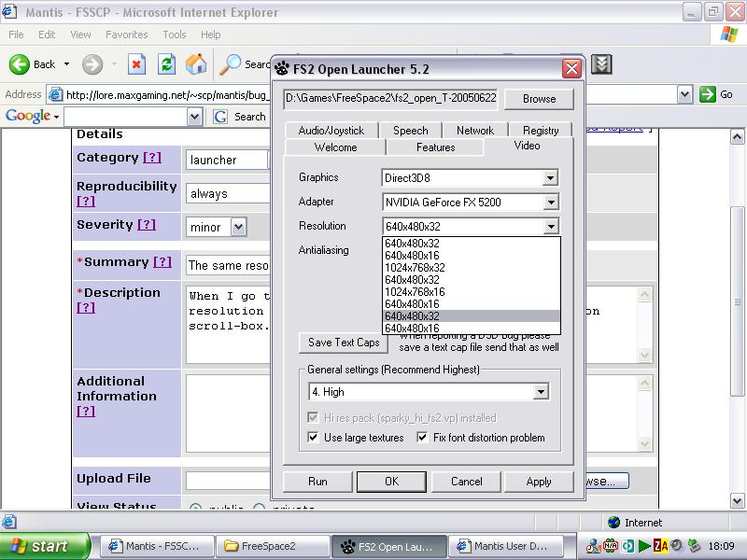Viewport: 747px width, 560px height.
Task: Click the Additional Information text area
Action: coord(228,413)
